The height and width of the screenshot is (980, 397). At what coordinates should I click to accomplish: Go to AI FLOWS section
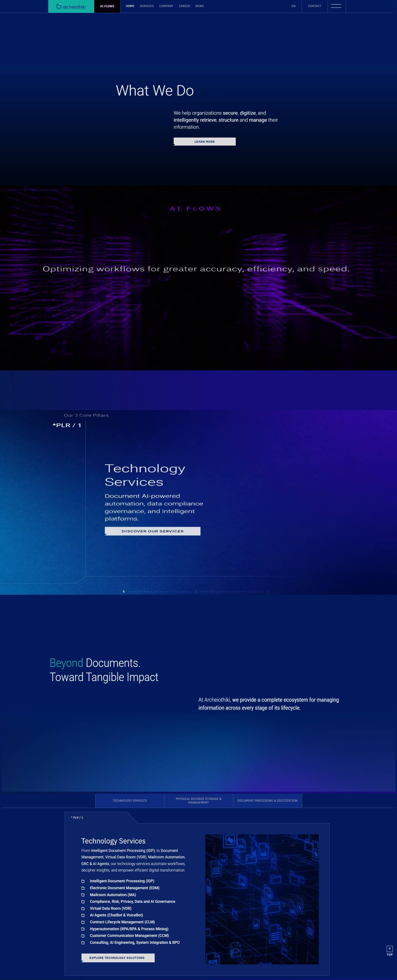click(107, 6)
